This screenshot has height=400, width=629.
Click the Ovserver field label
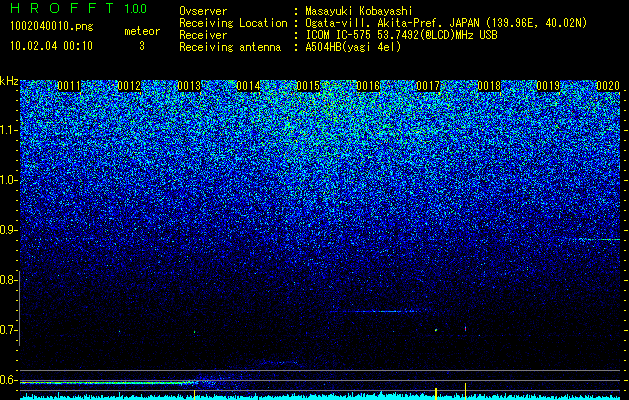203,11
